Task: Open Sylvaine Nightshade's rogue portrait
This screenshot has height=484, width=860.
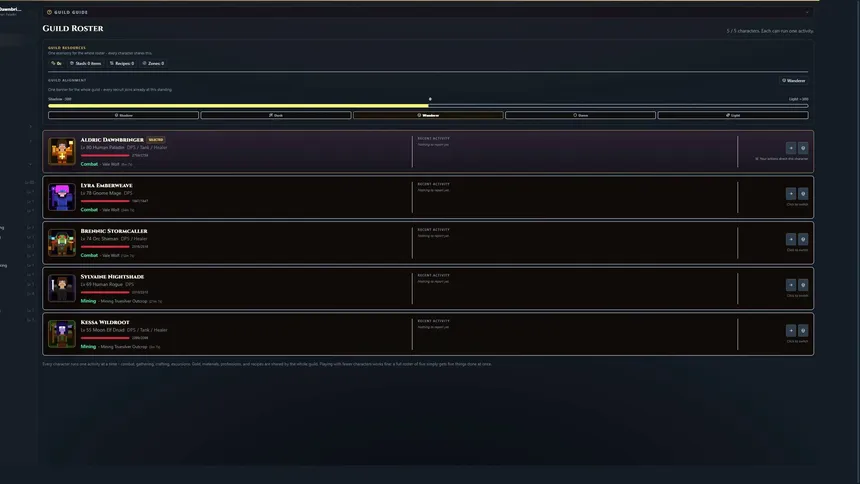Action: coord(61,288)
